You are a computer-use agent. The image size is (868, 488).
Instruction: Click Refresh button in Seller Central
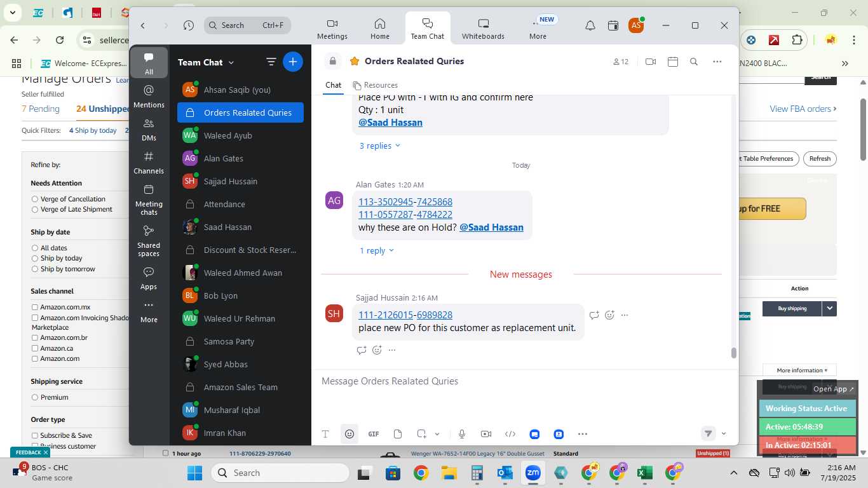pos(820,159)
